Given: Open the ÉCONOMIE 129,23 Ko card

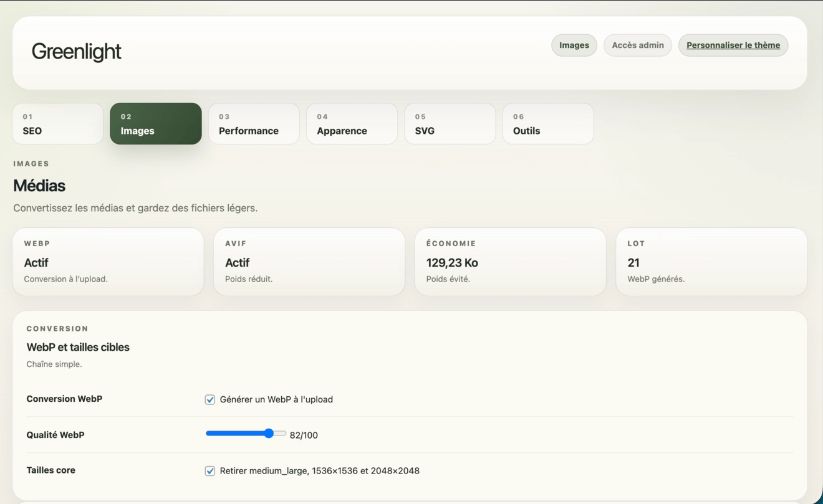Looking at the screenshot, I should (511, 261).
